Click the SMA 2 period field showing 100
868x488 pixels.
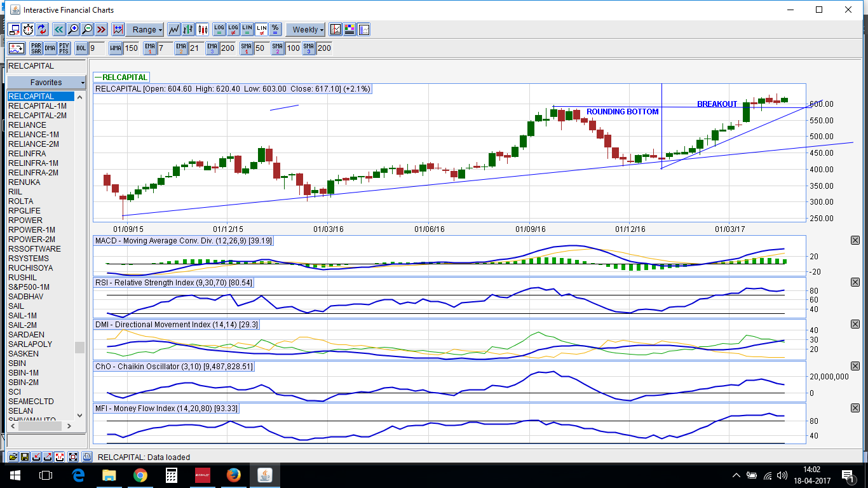point(294,48)
